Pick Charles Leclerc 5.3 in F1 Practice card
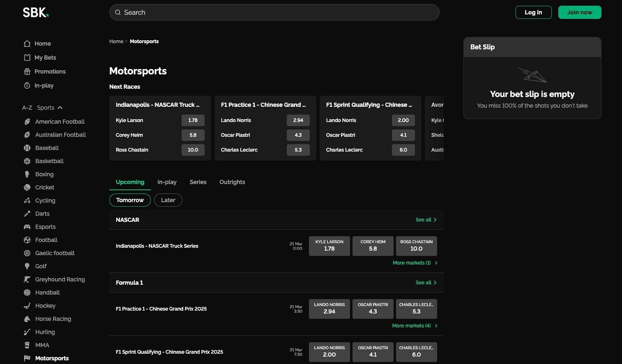 (x=298, y=150)
